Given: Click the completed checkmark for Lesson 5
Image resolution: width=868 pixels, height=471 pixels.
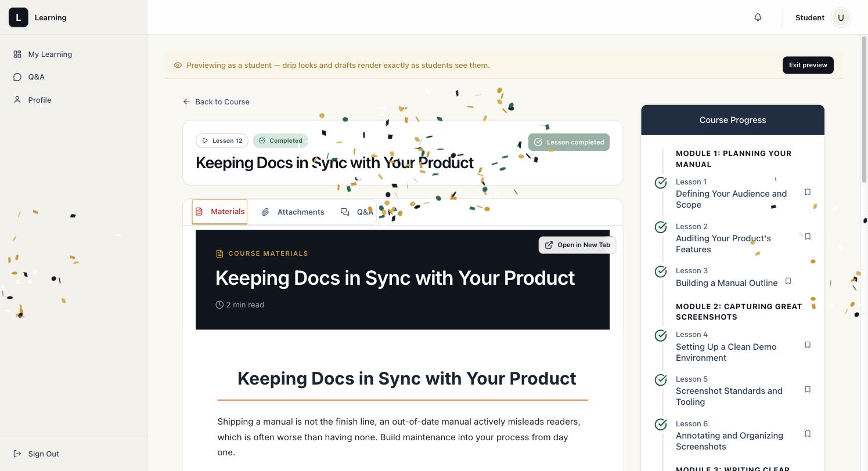Looking at the screenshot, I should click(x=661, y=380).
